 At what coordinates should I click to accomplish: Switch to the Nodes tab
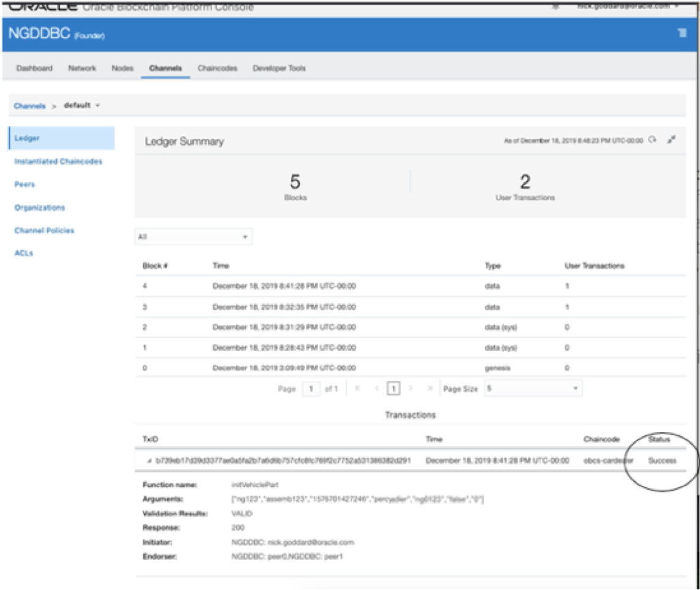point(122,68)
